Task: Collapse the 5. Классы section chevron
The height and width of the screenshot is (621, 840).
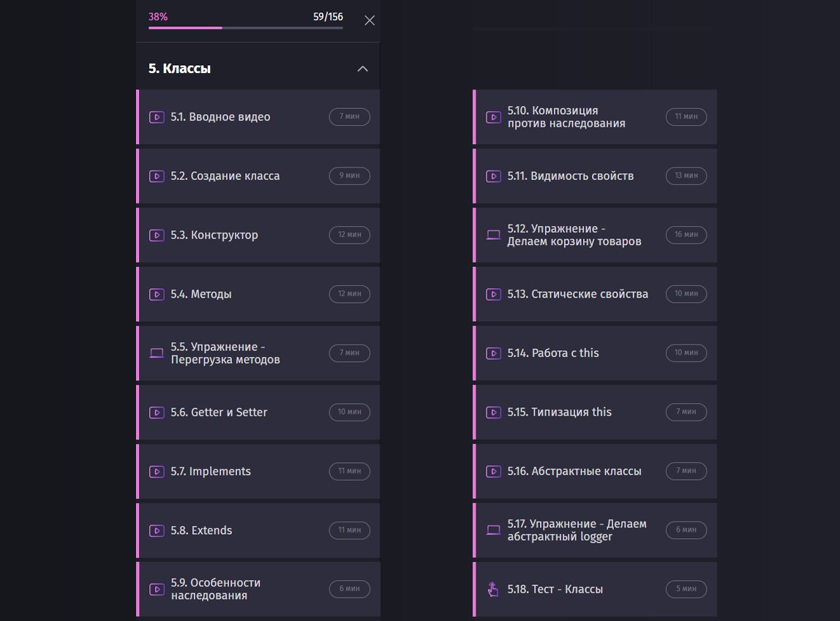Action: pyautogui.click(x=362, y=69)
